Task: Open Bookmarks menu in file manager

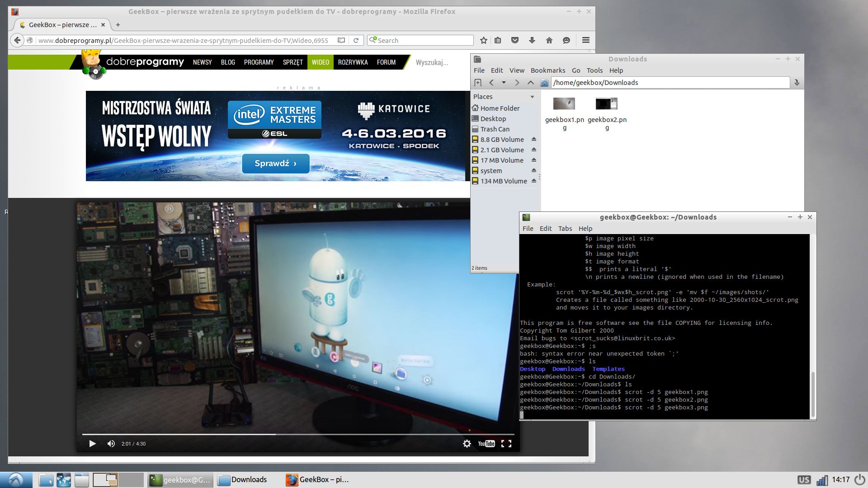Action: (547, 70)
